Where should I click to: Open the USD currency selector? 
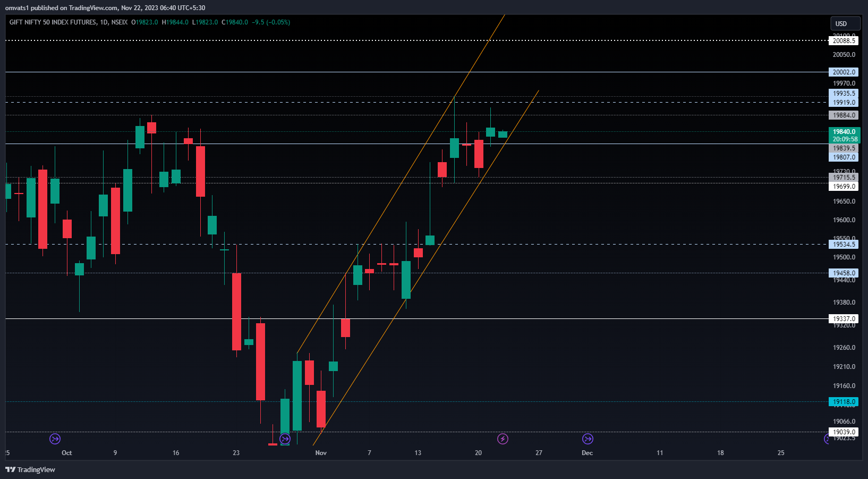845,23
